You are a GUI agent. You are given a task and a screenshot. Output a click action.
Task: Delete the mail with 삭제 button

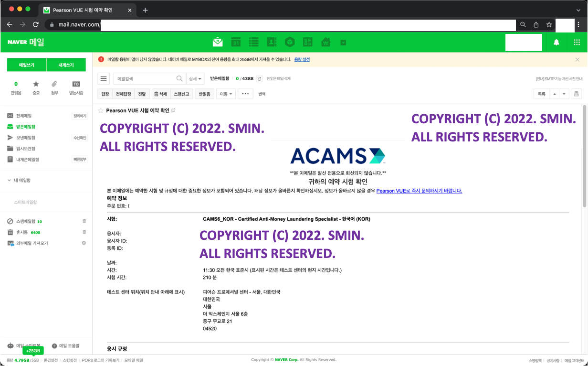coord(160,94)
